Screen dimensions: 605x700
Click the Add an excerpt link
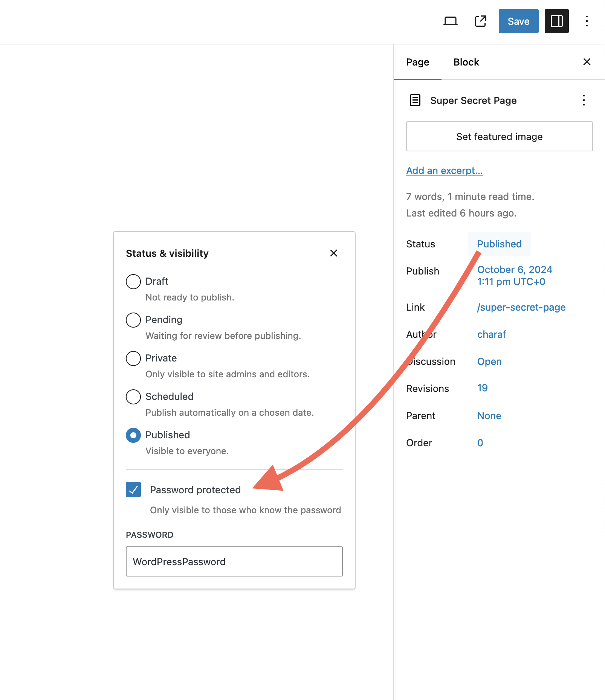coord(444,171)
